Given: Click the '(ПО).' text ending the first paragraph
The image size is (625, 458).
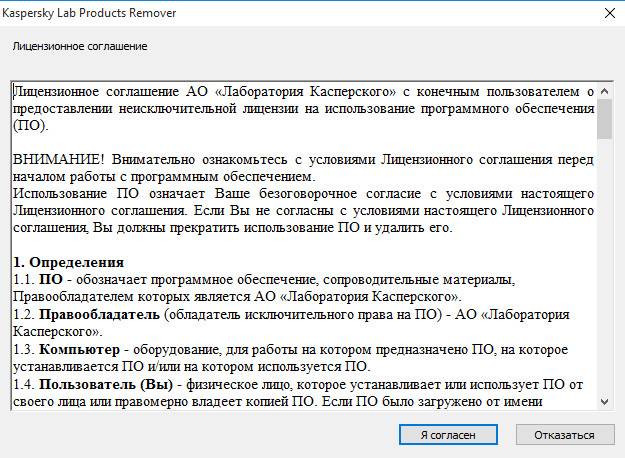Looking at the screenshot, I should pos(31,126).
